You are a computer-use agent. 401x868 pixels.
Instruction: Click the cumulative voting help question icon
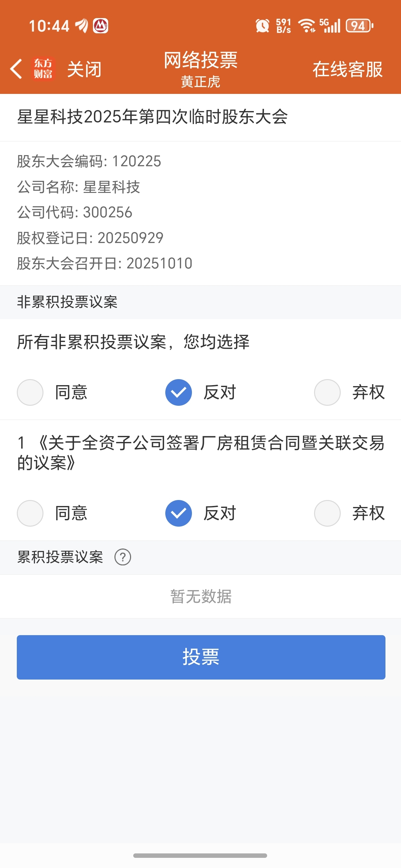click(123, 557)
